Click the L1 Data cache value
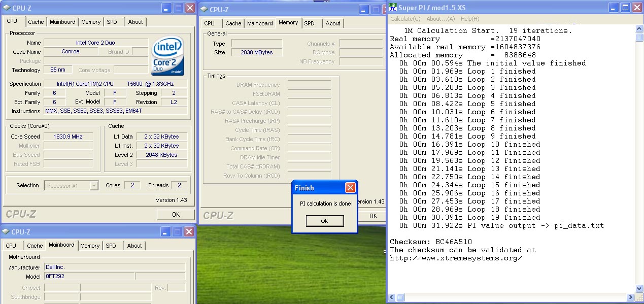 tap(161, 137)
